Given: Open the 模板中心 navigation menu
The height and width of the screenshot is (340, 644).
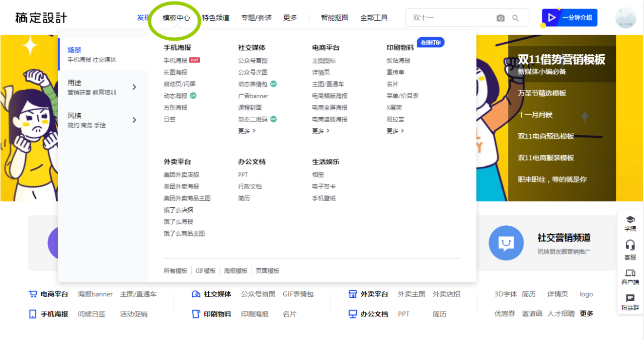Looking at the screenshot, I should click(176, 18).
